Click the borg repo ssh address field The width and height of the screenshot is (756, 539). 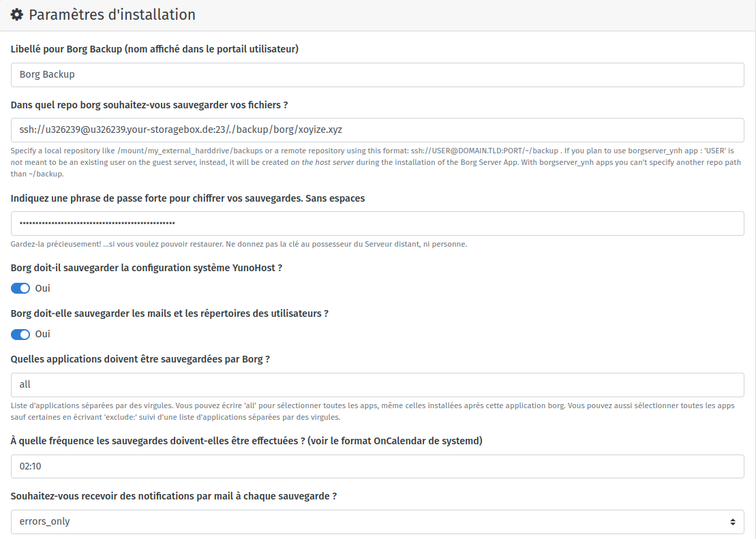point(377,129)
